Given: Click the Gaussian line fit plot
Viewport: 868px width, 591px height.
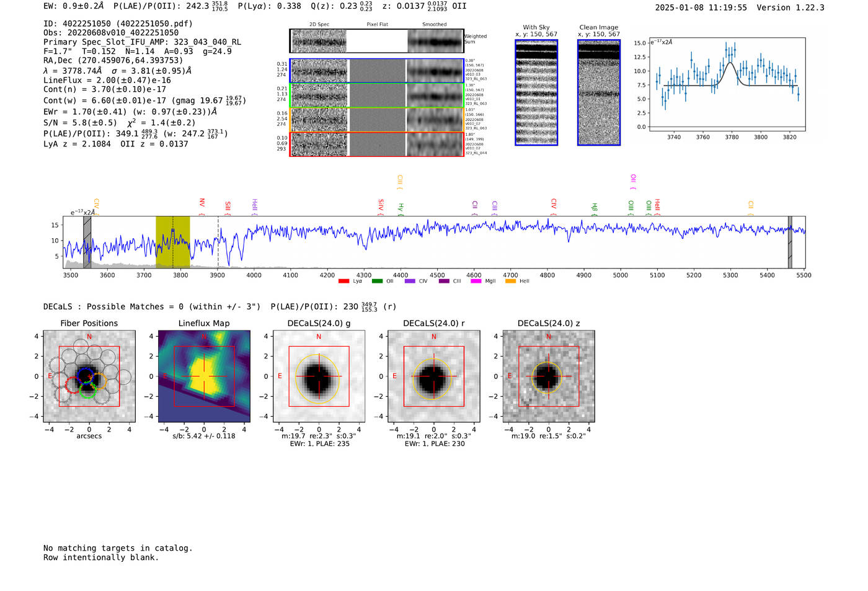Looking at the screenshot, I should pos(727,84).
